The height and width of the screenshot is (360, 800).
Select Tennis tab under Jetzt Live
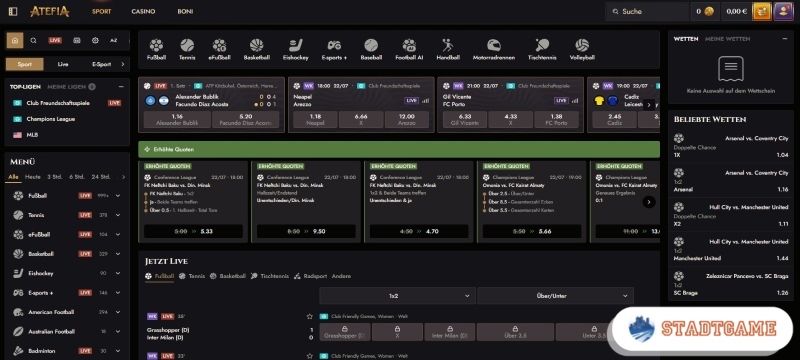point(192,276)
